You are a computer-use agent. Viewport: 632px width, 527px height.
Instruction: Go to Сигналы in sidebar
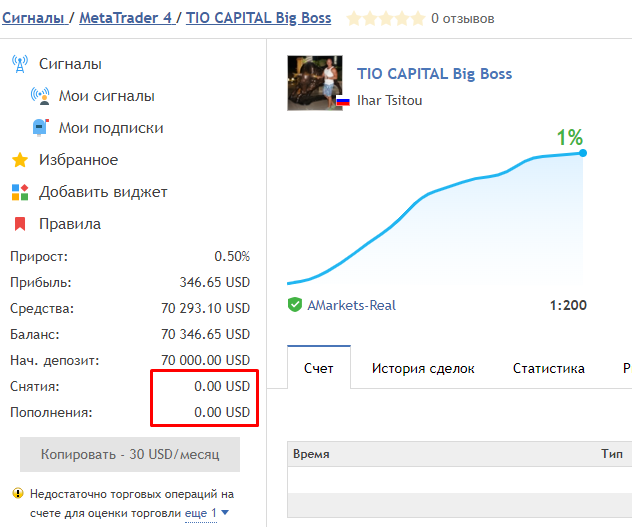click(70, 64)
